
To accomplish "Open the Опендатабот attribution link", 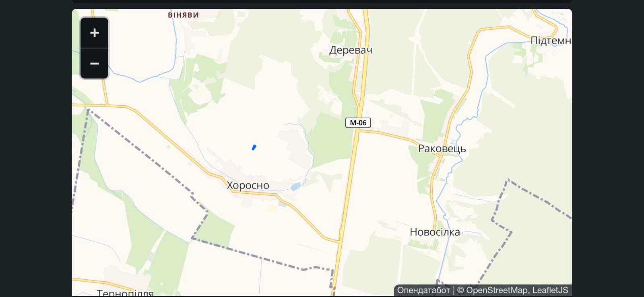I will [423, 290].
